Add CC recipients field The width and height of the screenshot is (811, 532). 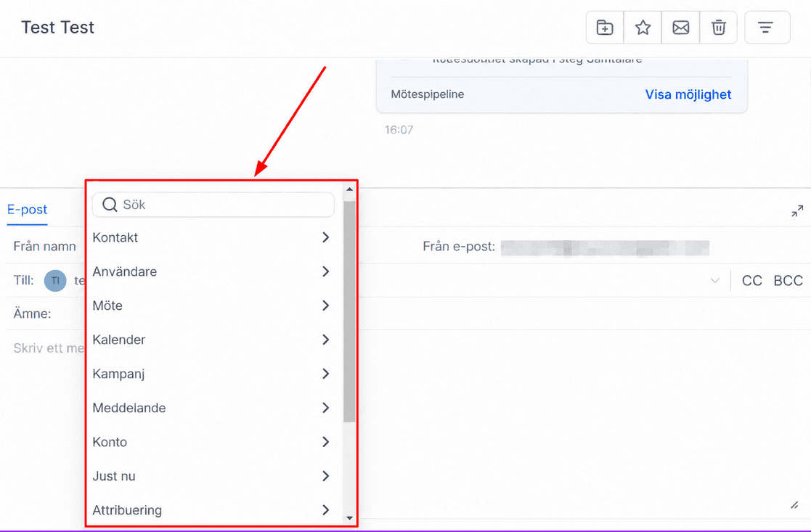pos(752,281)
